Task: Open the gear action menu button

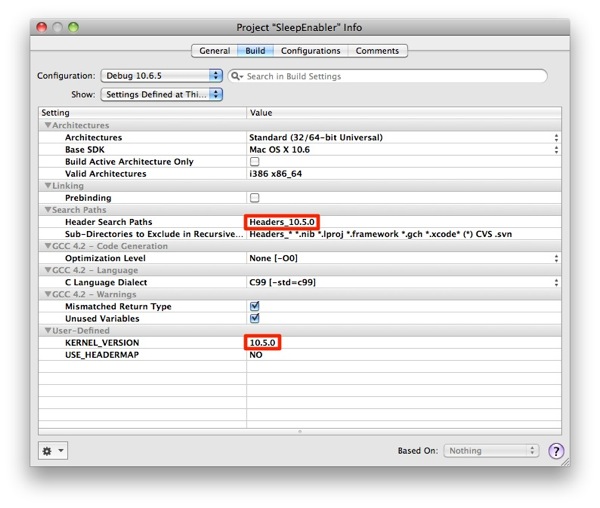Action: tap(53, 451)
